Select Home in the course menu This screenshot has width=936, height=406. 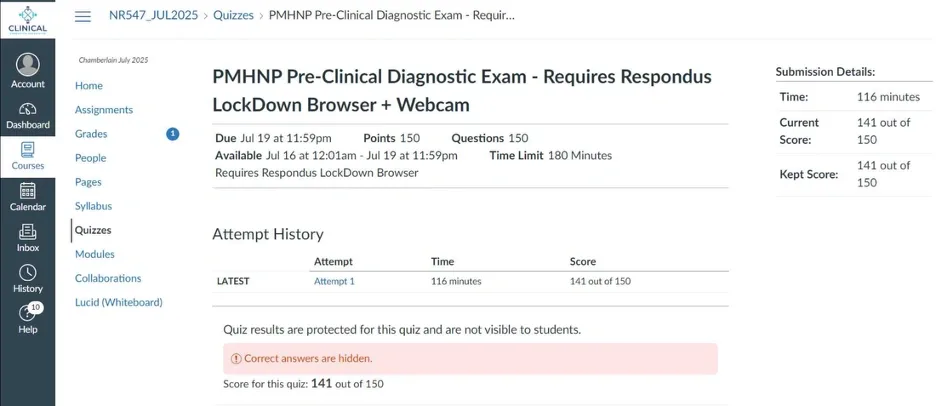tap(89, 86)
